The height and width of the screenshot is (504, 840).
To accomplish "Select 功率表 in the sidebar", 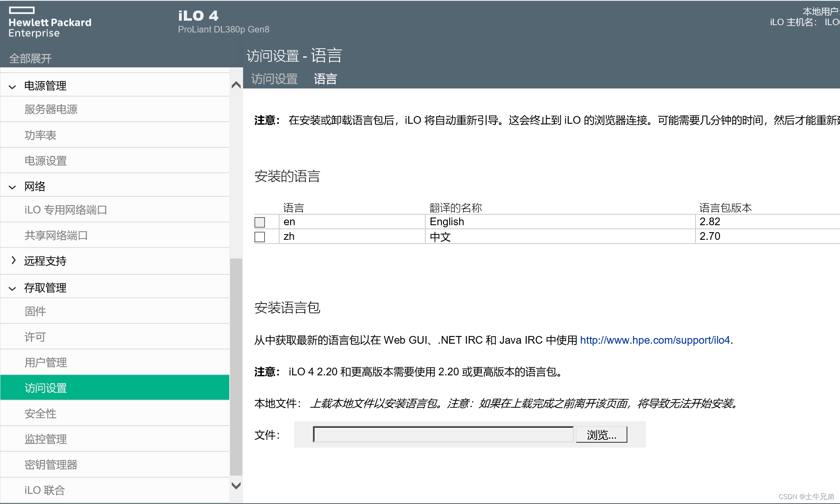I will pos(41,135).
